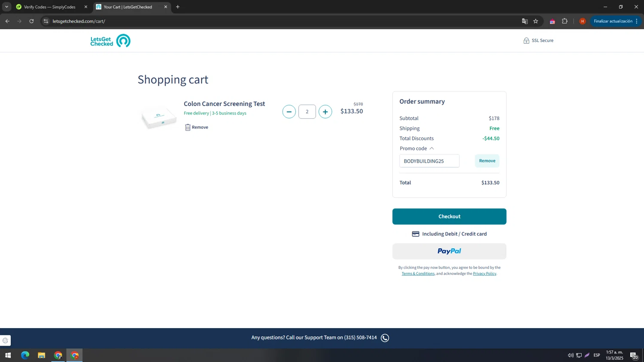
Task: Click the Shipping Free value
Action: pyautogui.click(x=494, y=128)
